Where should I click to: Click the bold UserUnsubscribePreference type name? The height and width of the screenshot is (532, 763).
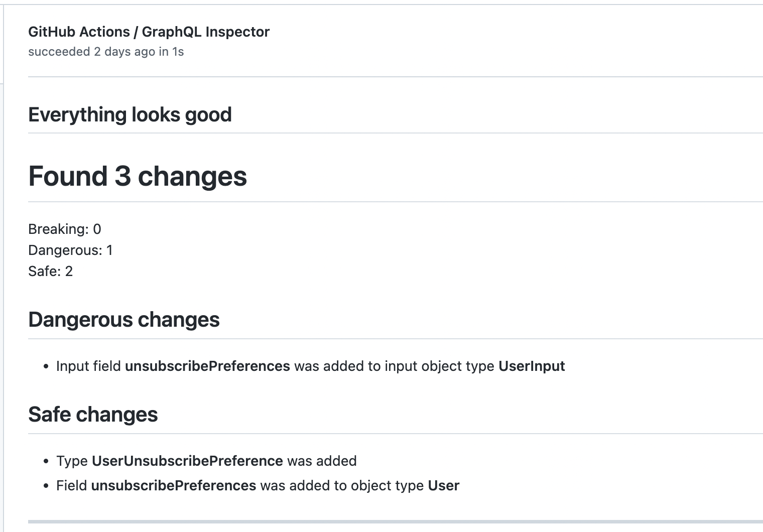[187, 461]
